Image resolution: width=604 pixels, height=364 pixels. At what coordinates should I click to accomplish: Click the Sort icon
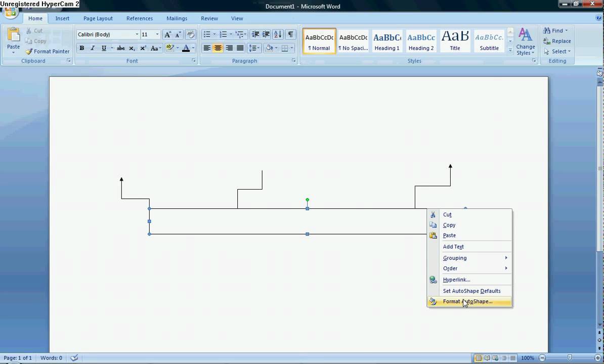click(277, 34)
